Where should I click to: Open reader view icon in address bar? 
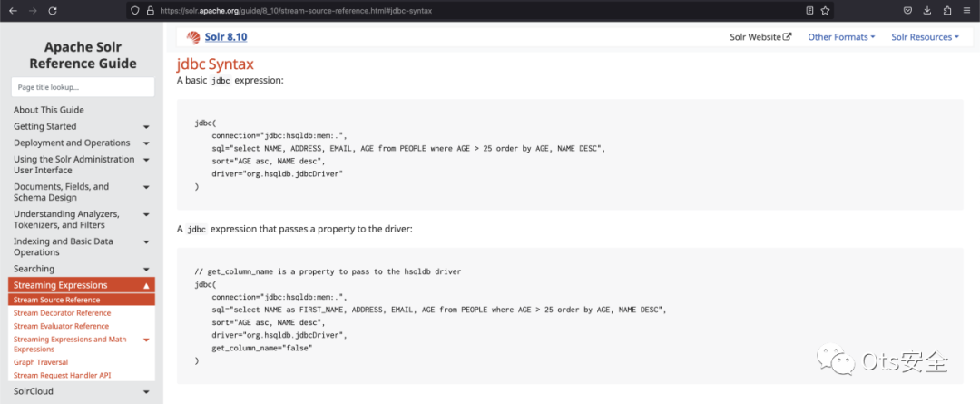click(x=809, y=11)
